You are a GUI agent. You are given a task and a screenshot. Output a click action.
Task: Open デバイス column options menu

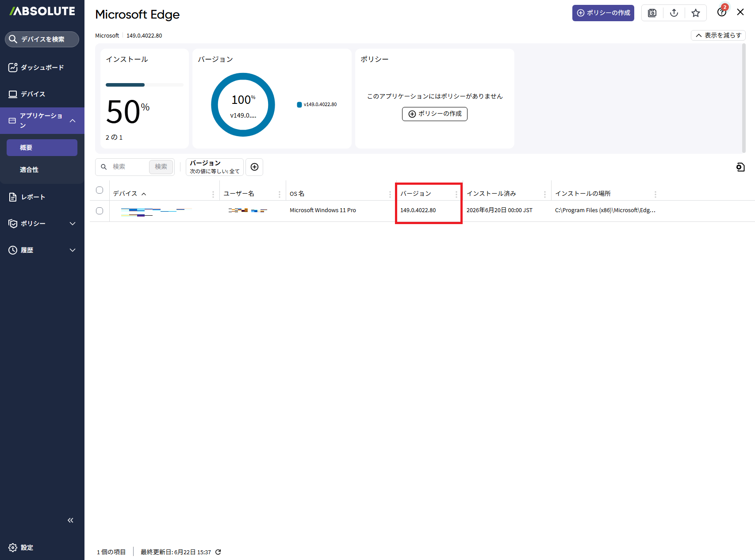click(x=213, y=194)
